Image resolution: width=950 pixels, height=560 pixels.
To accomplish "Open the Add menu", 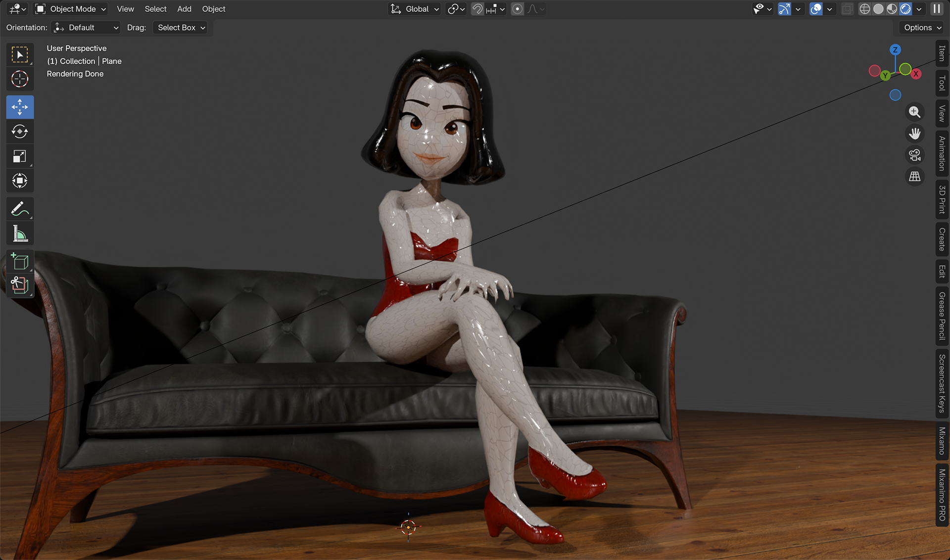I will pyautogui.click(x=184, y=9).
